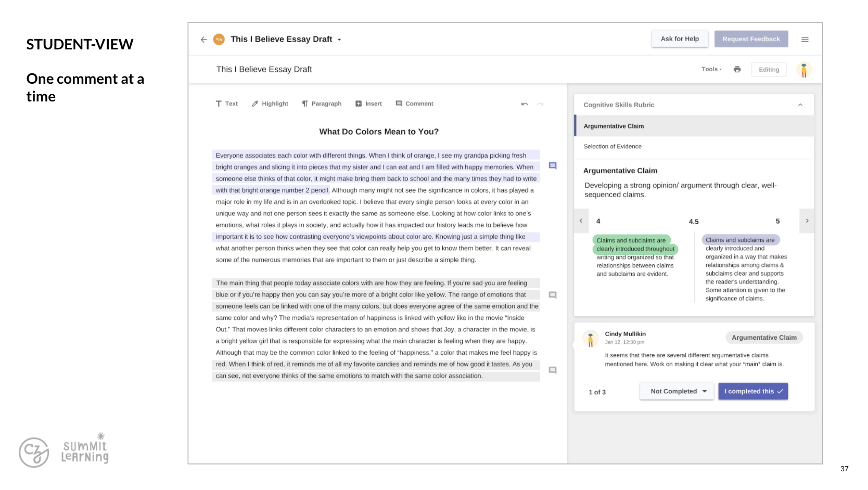Click the green highlighted 'Claims and subclaims are' text
868x490 pixels.
click(631, 240)
